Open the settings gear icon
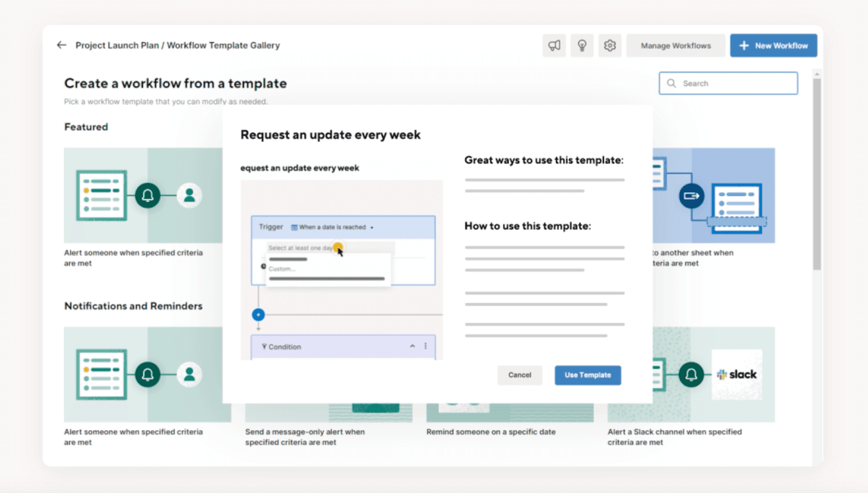The width and height of the screenshot is (868, 493). point(610,46)
